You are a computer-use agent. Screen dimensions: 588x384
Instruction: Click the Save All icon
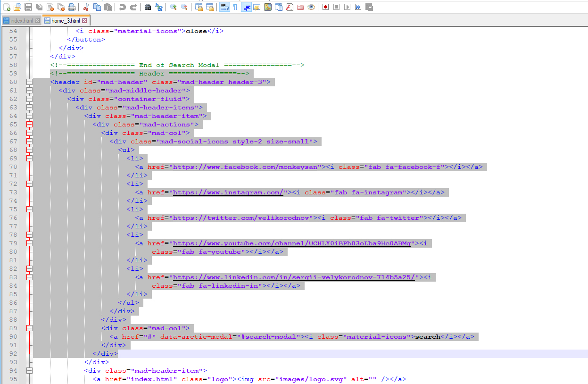pos(39,7)
